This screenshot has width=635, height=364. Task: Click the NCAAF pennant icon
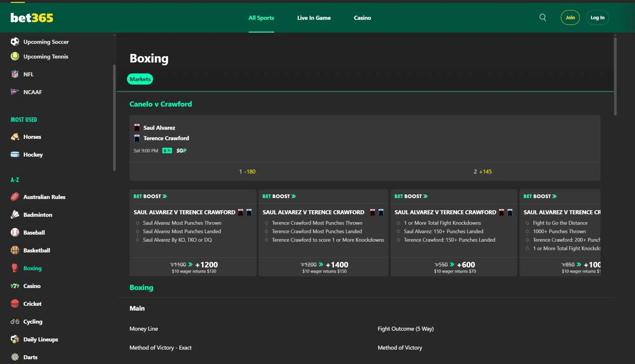pyautogui.click(x=15, y=92)
